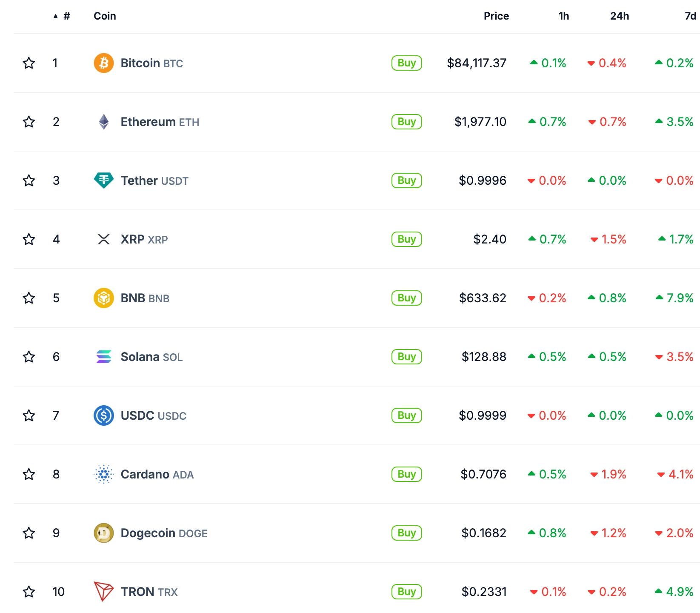
Task: Click the Solana striped logo icon
Action: pyautogui.click(x=103, y=357)
